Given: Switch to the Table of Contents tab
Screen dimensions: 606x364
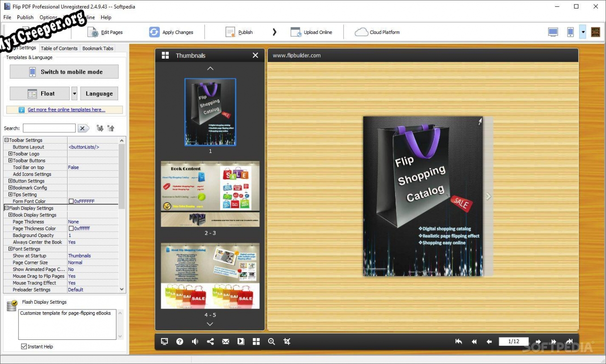Looking at the screenshot, I should 59,48.
